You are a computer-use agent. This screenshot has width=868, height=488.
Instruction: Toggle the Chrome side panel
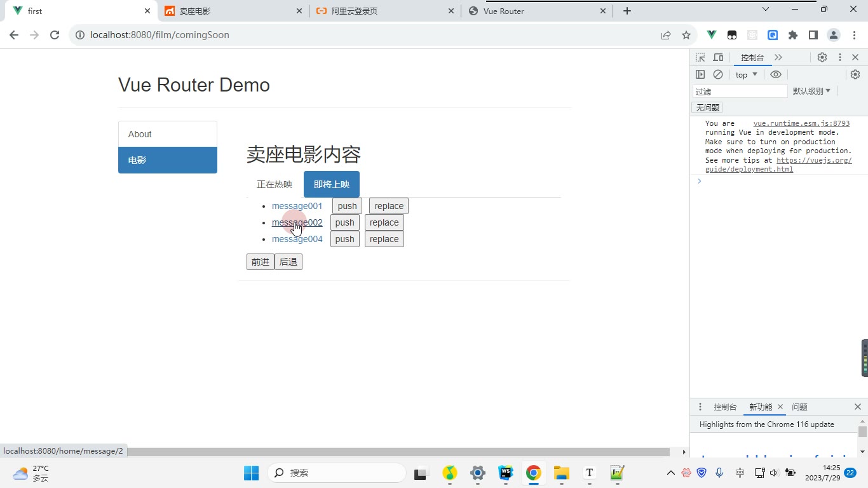(813, 35)
